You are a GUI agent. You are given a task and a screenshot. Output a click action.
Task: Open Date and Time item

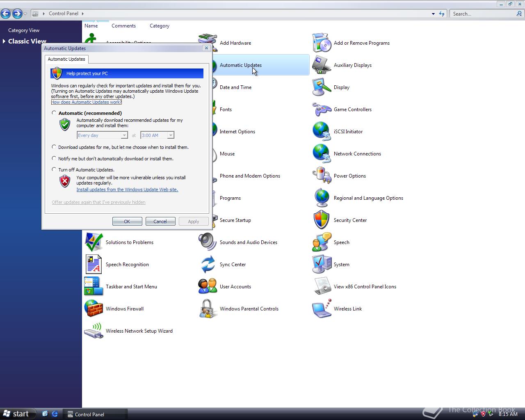tap(235, 87)
